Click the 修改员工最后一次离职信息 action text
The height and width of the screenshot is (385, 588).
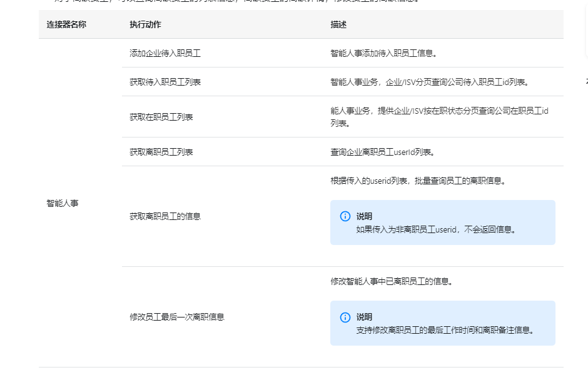(177, 317)
